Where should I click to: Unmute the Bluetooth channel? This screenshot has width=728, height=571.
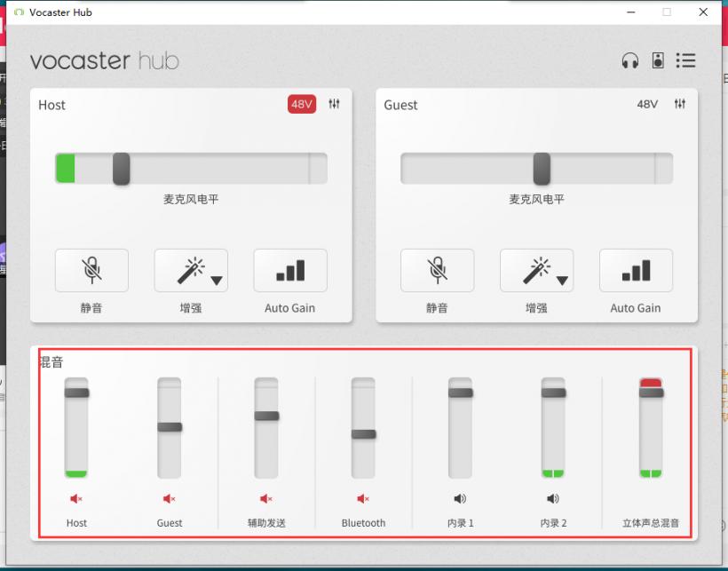(362, 498)
